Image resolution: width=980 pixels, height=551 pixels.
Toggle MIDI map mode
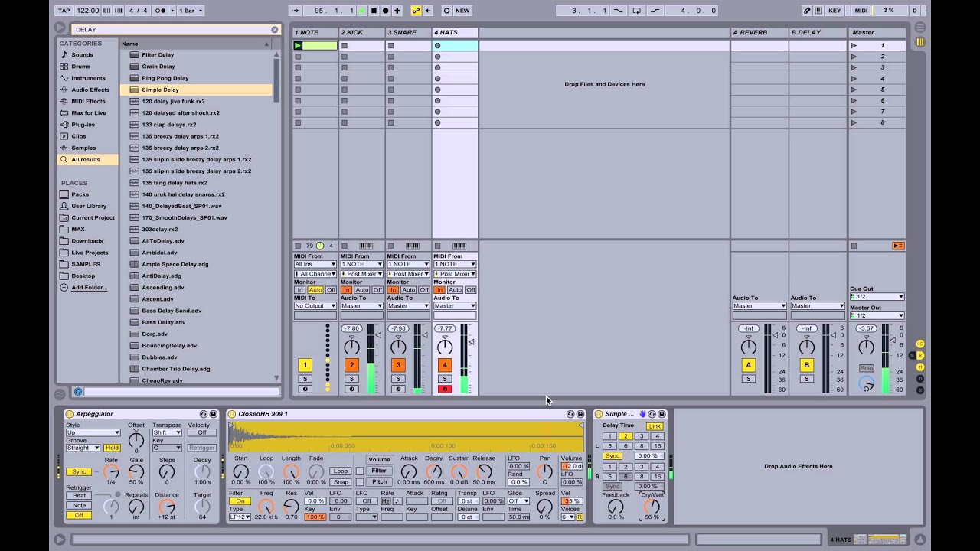point(861,11)
